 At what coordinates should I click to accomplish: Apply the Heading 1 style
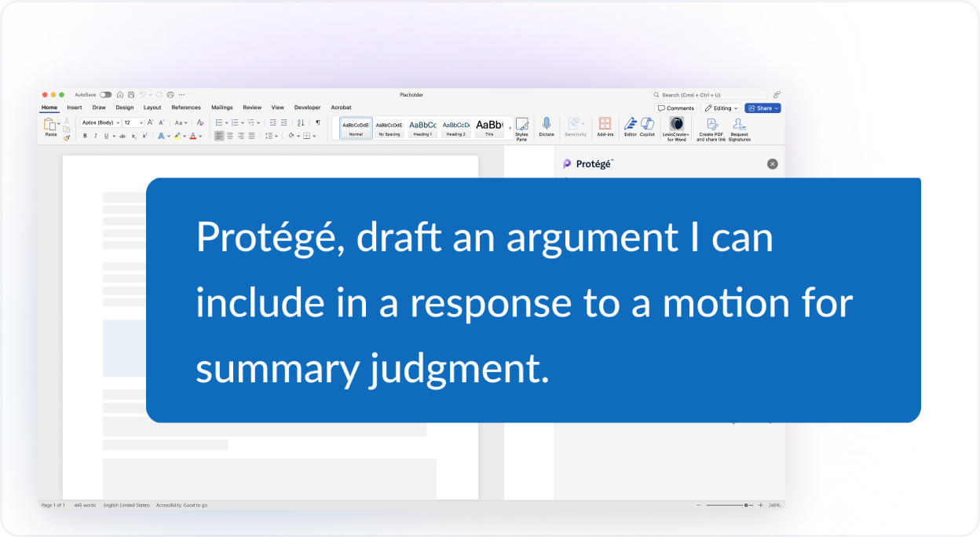pos(422,127)
